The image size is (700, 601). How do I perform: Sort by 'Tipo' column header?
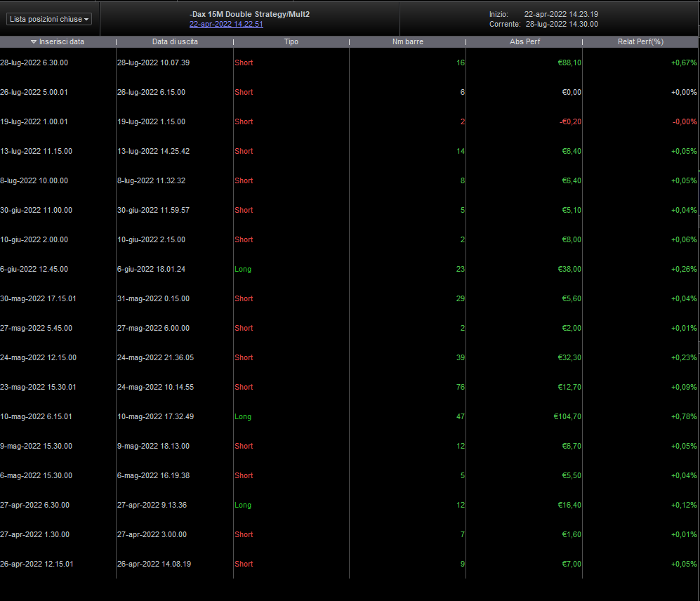click(x=291, y=41)
